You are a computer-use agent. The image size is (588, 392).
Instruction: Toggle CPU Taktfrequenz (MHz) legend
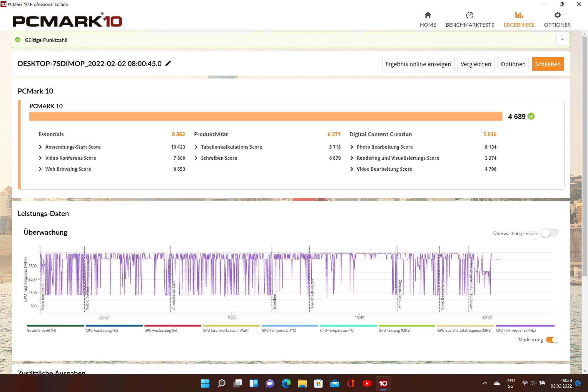coord(525,328)
